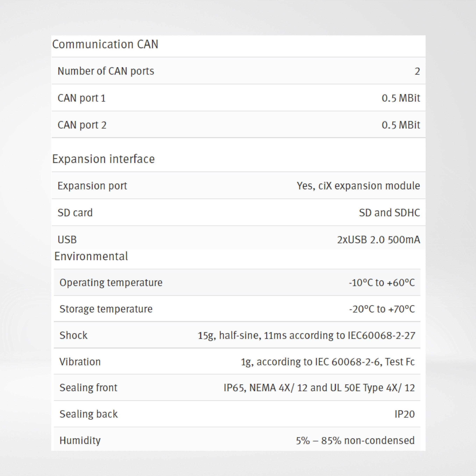Click the Expansion interface heading

pos(104,159)
